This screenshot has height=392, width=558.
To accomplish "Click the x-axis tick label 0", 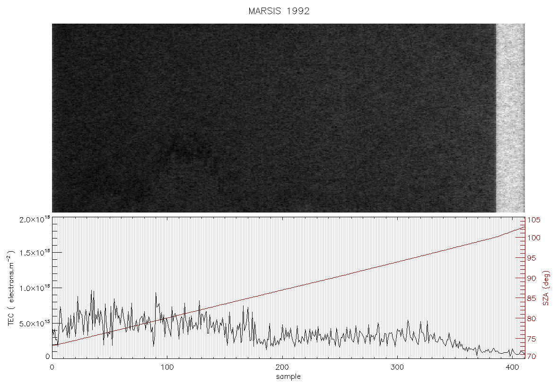I will (52, 367).
